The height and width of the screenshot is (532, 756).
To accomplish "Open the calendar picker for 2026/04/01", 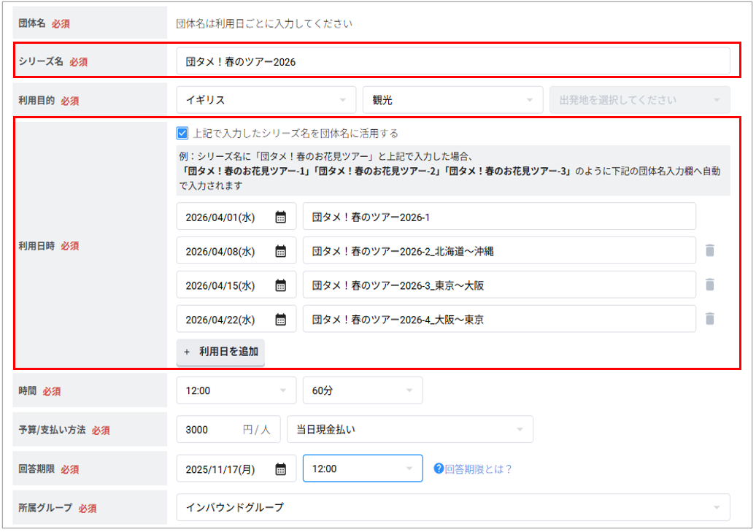I will pyautogui.click(x=282, y=216).
